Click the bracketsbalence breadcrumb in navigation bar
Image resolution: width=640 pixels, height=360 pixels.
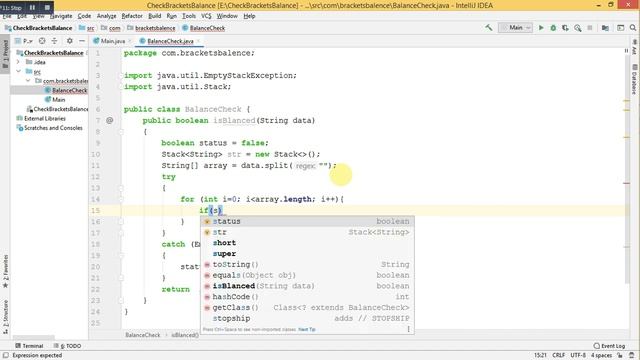(151, 28)
